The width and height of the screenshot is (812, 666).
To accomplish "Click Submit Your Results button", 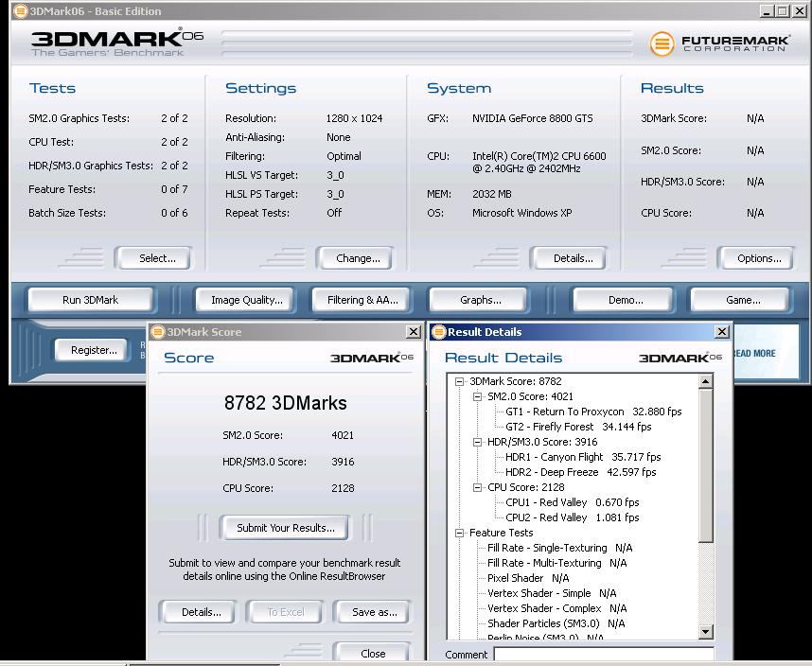I will (x=284, y=528).
